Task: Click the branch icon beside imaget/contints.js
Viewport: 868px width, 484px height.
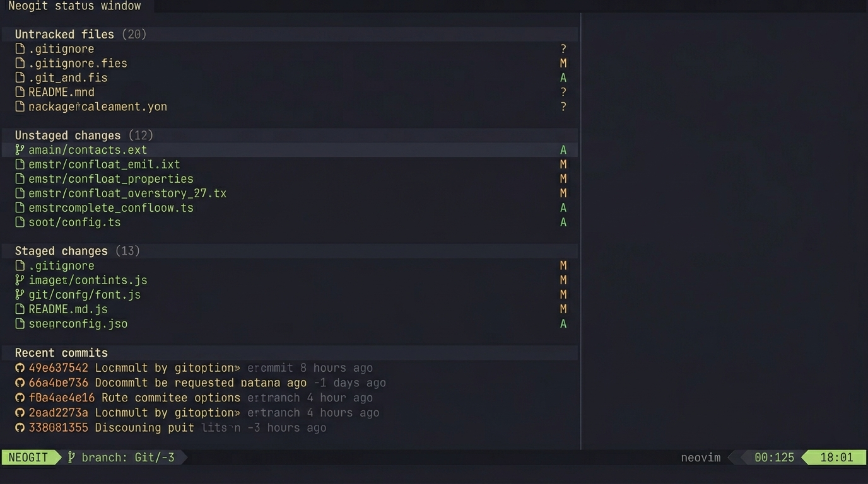Action: click(20, 280)
